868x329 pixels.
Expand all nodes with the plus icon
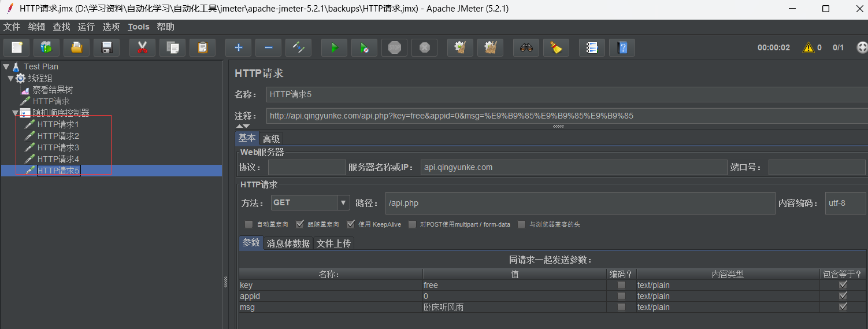pyautogui.click(x=238, y=47)
